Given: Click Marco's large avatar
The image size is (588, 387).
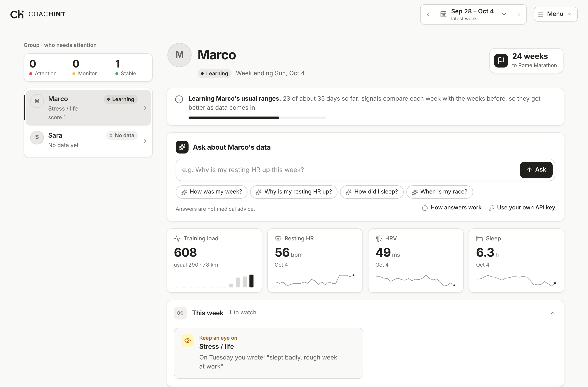Looking at the screenshot, I should tap(179, 55).
